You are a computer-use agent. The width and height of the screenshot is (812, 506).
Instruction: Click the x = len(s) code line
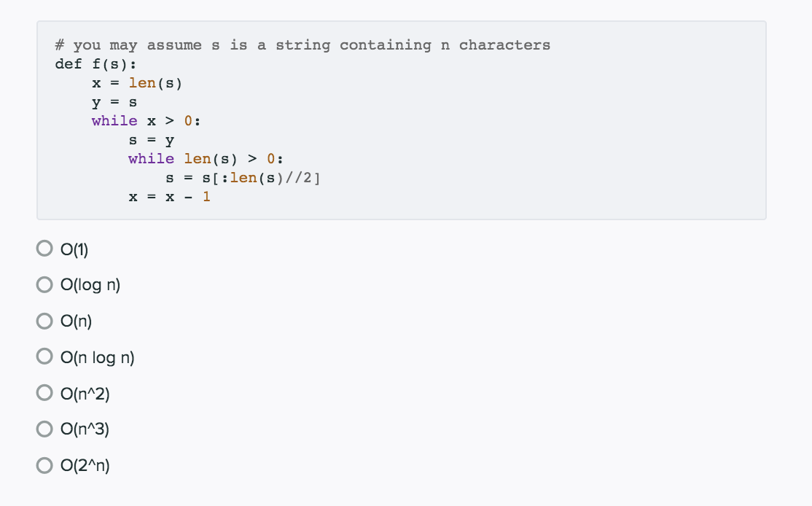(136, 82)
